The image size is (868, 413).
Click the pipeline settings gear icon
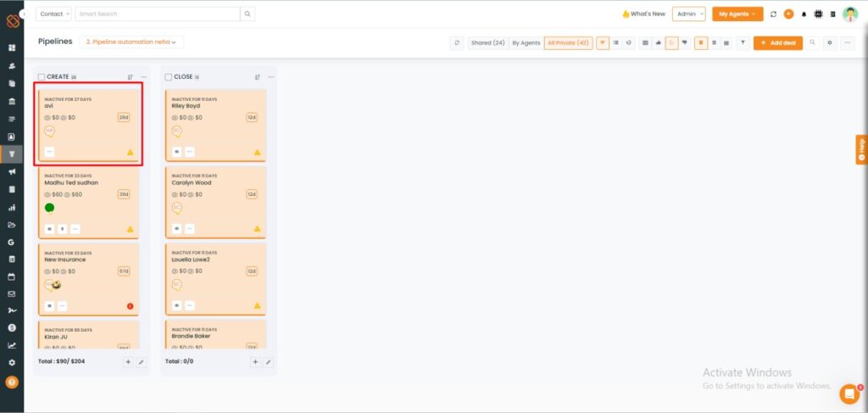pos(829,42)
